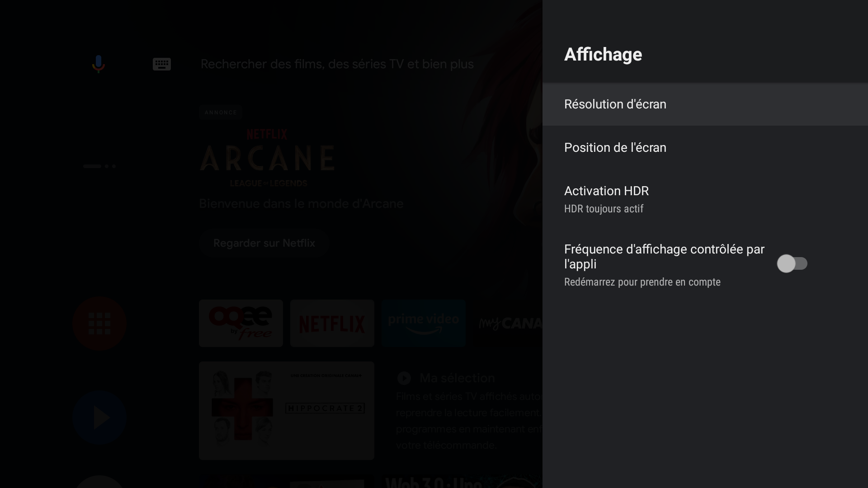Click the 'Ma sélection' heading
This screenshot has height=488, width=868.
pyautogui.click(x=457, y=378)
